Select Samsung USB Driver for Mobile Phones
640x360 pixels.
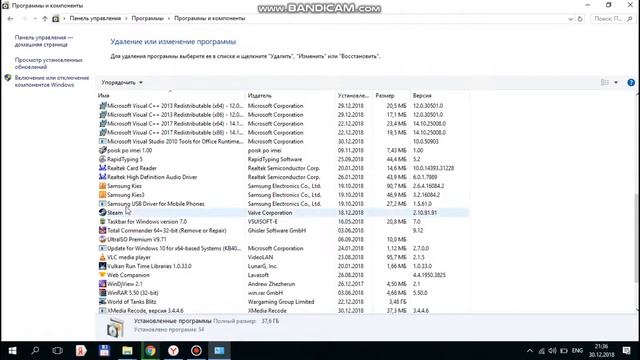click(x=284, y=204)
